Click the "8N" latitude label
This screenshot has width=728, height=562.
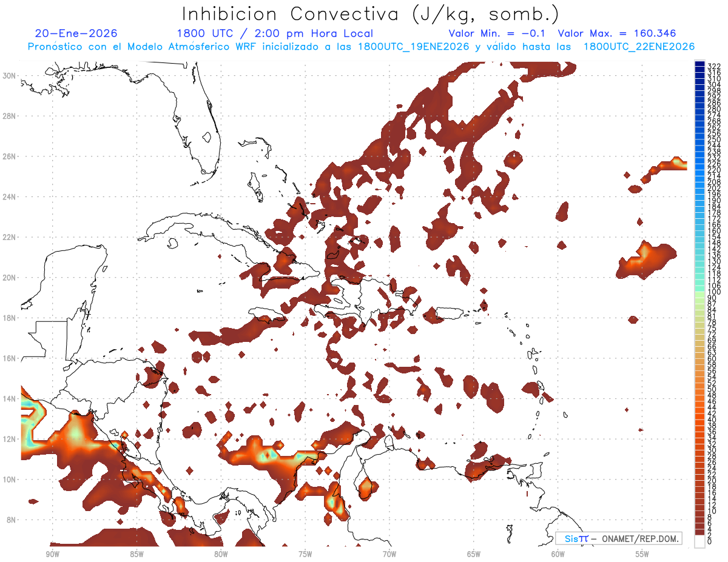[x=12, y=520]
